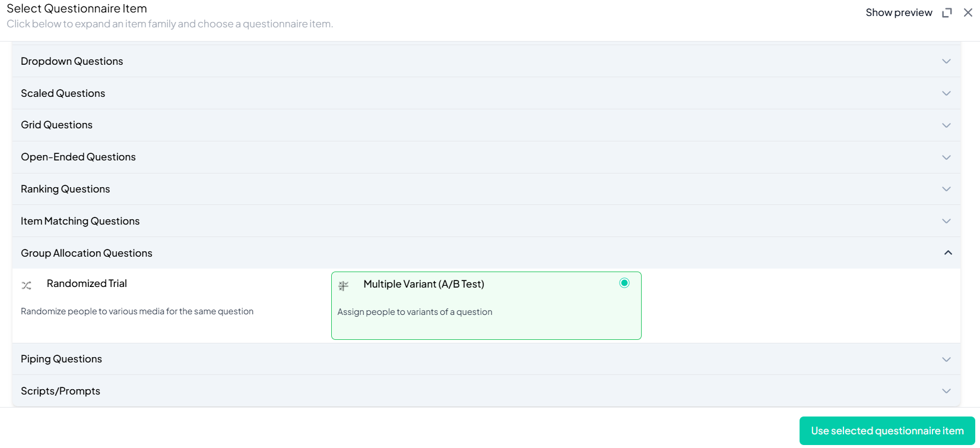The image size is (980, 448).
Task: Expand the Ranking Questions chevron arrow
Action: click(946, 189)
